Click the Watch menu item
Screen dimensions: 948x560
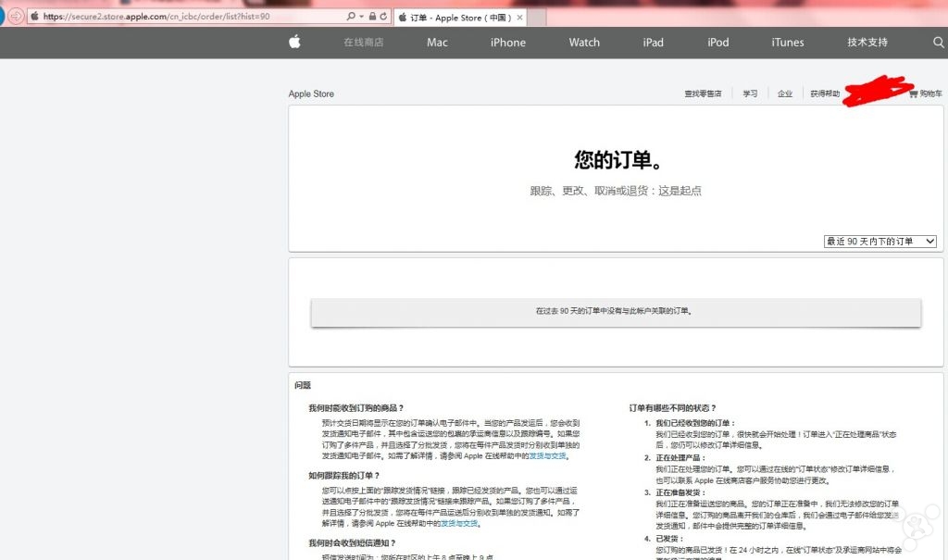(x=583, y=42)
